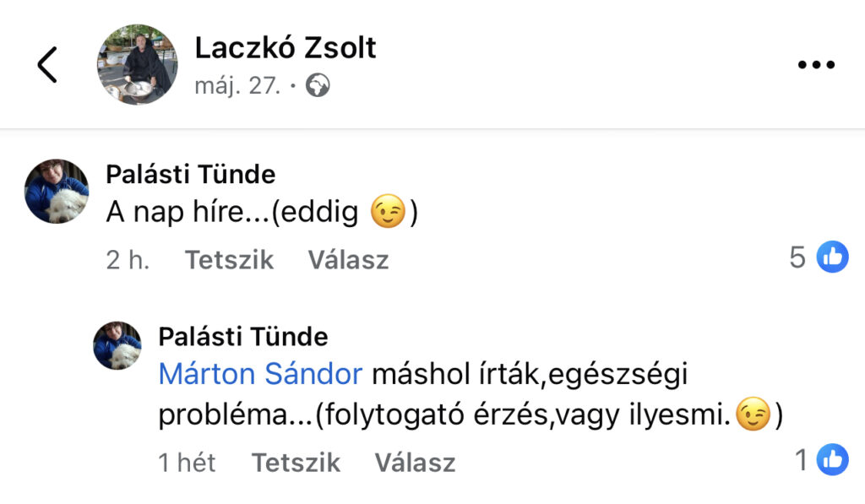Click Válasz under the reply comment
The width and height of the screenshot is (865, 504).
[415, 463]
